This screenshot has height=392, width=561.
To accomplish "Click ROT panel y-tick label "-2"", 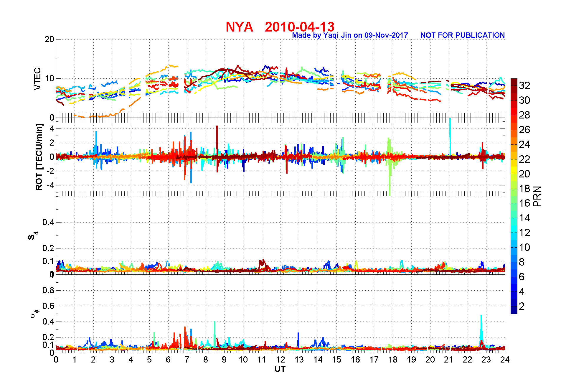I will tap(50, 171).
